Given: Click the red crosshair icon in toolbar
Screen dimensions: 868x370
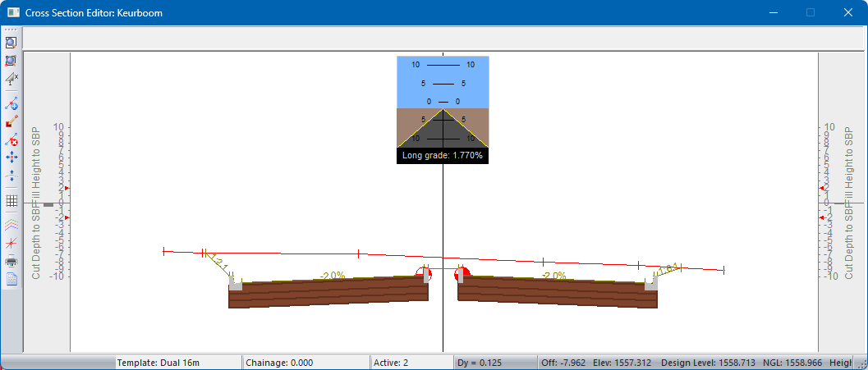Looking at the screenshot, I should pyautogui.click(x=11, y=243).
